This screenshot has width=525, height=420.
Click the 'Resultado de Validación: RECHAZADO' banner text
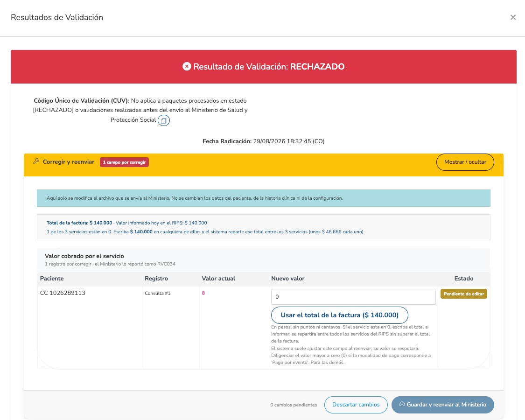coord(269,67)
